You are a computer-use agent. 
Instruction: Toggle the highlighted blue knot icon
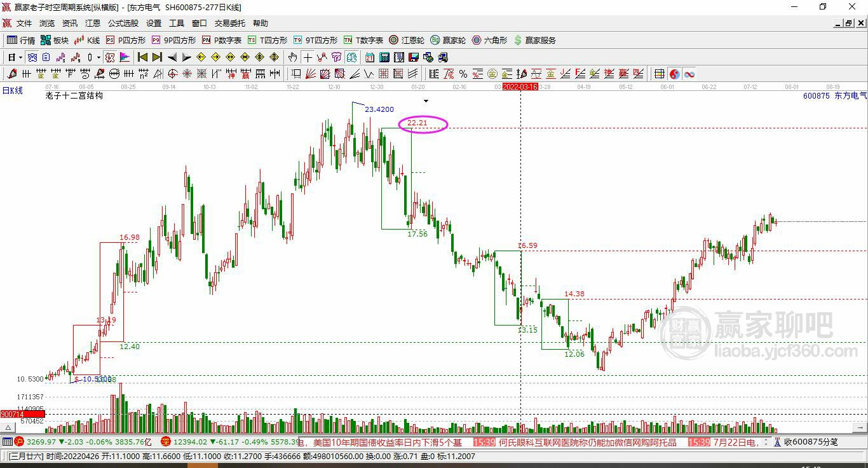tap(32, 57)
